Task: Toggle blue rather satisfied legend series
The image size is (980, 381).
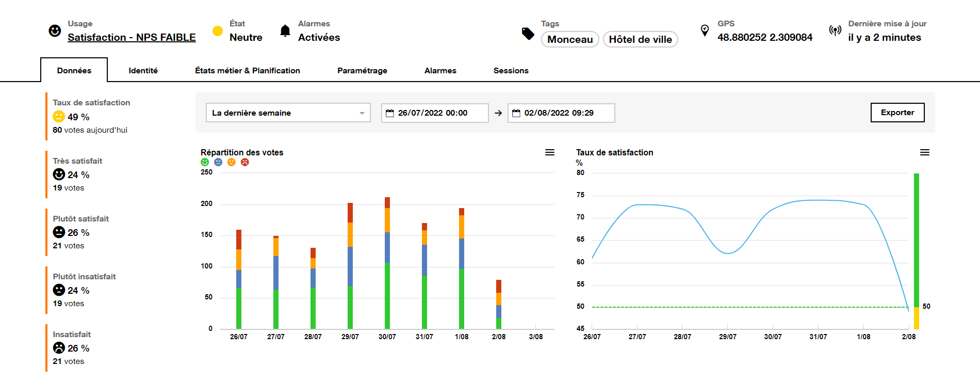Action: click(218, 162)
